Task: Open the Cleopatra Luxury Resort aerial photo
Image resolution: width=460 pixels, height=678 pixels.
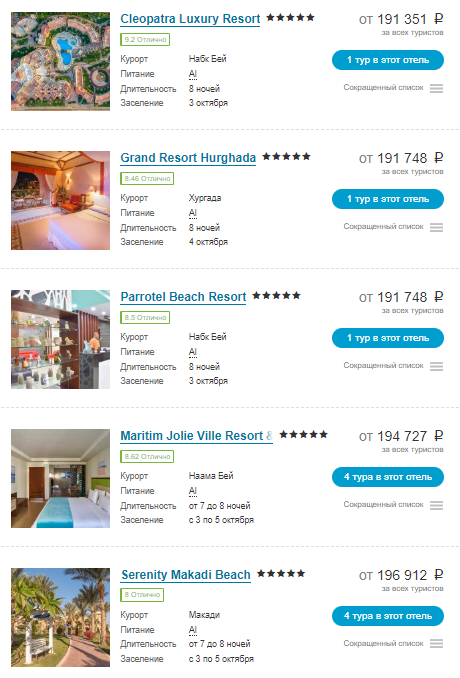Action: pos(61,61)
